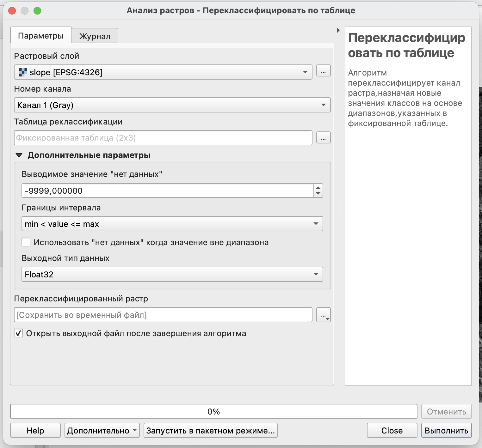
Task: Click the red close window button
Action: tap(12, 11)
